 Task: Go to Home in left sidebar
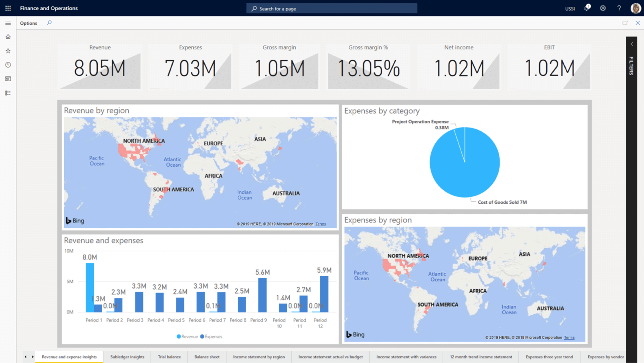coord(8,37)
